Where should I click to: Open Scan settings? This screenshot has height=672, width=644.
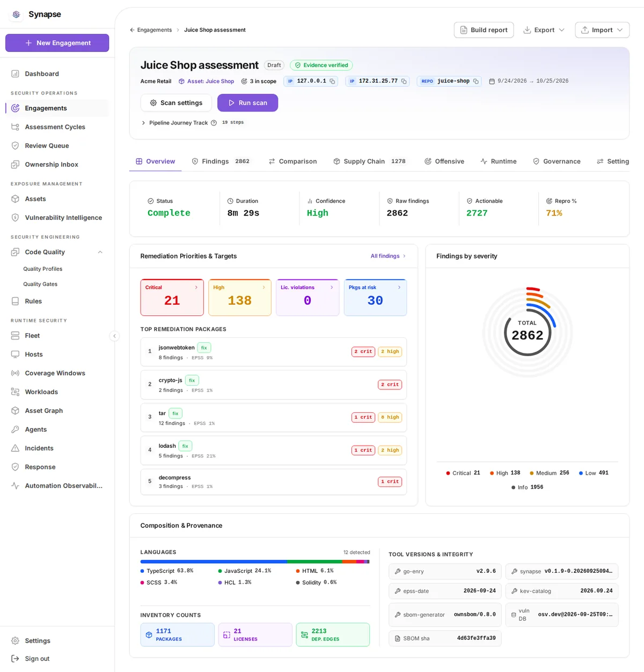click(176, 103)
